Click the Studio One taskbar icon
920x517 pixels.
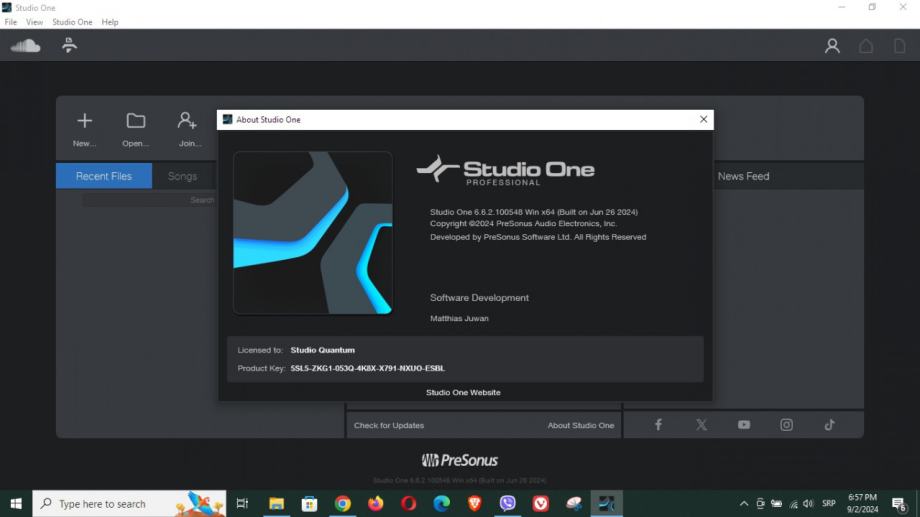607,504
